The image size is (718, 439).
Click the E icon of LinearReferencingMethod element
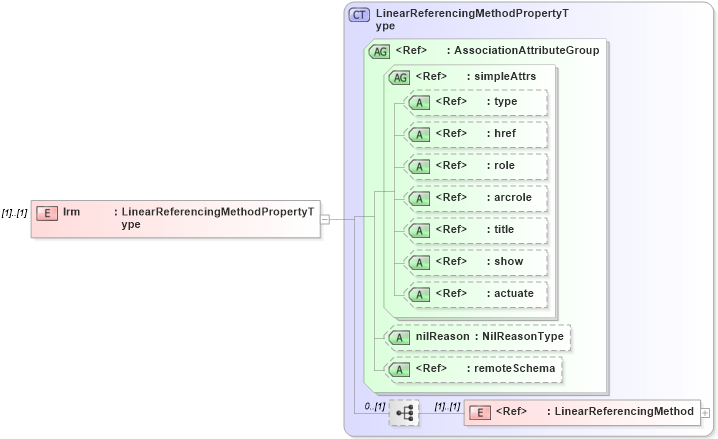coord(480,413)
